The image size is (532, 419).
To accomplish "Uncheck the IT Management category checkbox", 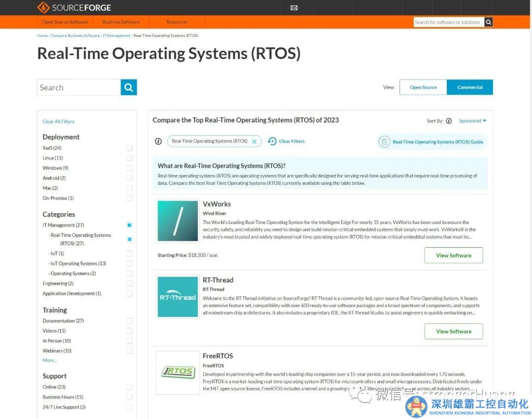I will tap(129, 225).
